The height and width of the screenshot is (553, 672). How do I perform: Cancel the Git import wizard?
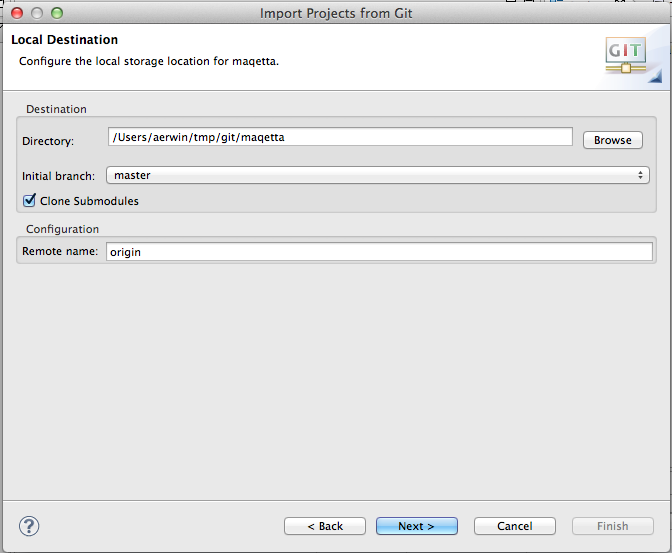(x=514, y=526)
